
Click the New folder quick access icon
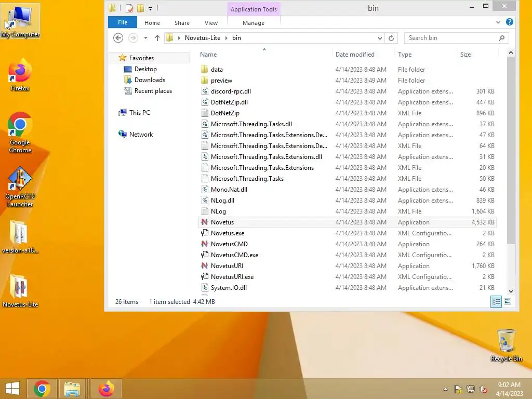click(140, 8)
